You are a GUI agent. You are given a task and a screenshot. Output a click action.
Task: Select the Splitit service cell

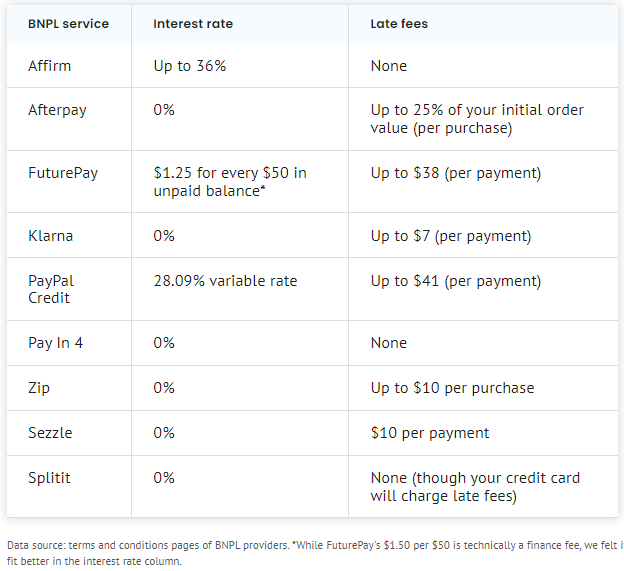[49, 478]
